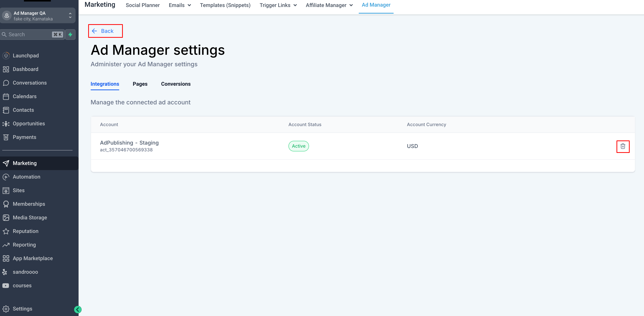Select the Calendars icon
This screenshot has height=316, width=644.
[6, 96]
